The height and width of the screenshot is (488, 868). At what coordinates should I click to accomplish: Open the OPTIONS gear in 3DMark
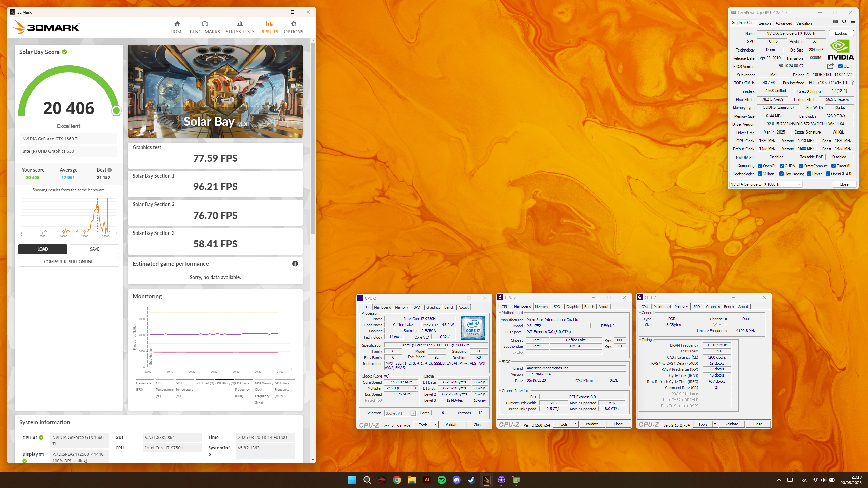point(293,27)
